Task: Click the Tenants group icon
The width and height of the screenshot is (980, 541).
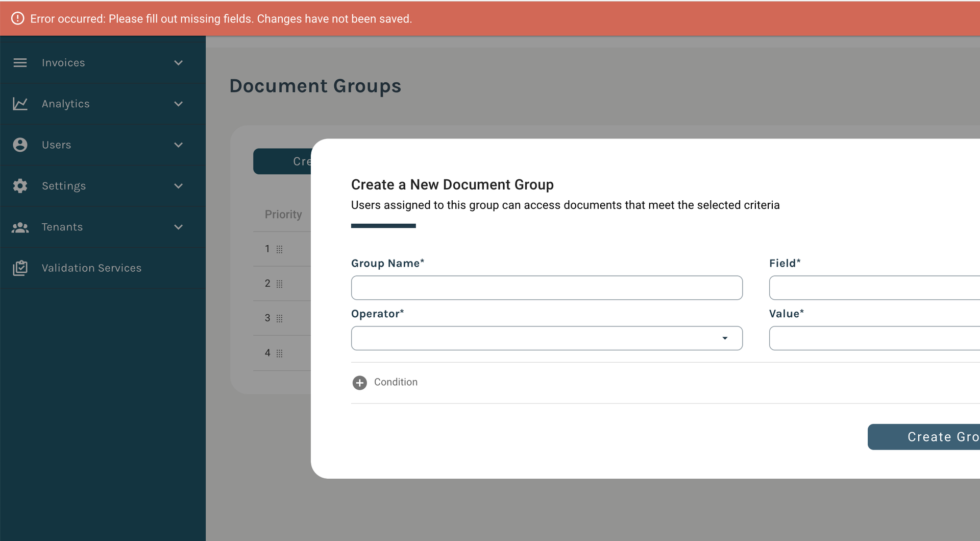Action: tap(20, 227)
